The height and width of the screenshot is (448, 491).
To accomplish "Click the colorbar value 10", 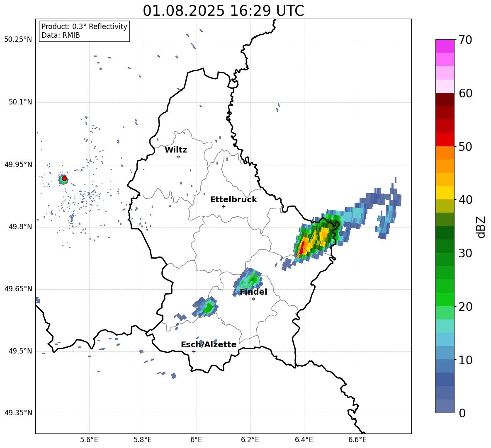I will click(x=465, y=360).
